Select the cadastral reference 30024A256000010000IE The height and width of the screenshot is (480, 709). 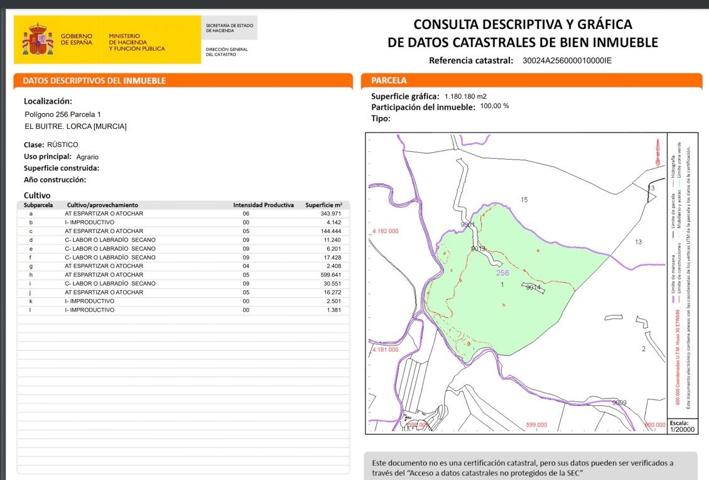[x=567, y=61]
